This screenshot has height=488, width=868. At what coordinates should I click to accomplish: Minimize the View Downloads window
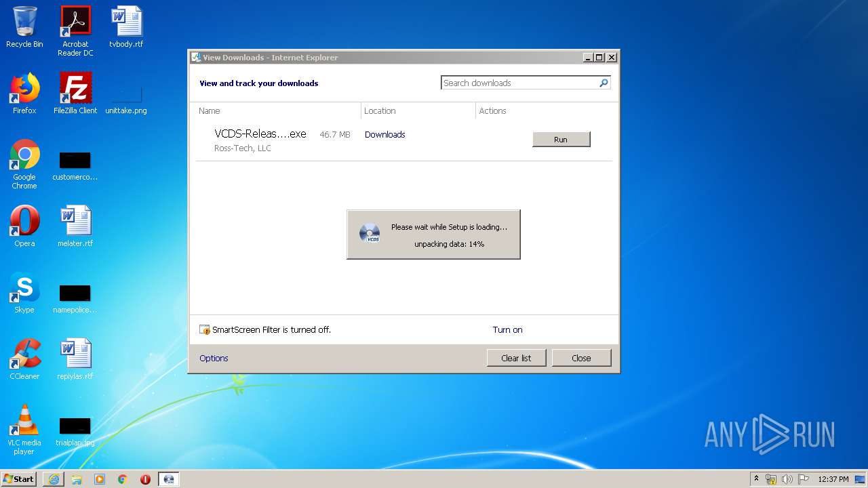pyautogui.click(x=588, y=58)
